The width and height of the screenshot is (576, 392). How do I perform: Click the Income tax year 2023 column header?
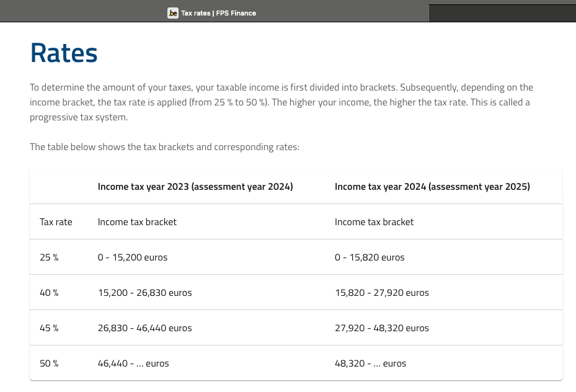tap(195, 187)
